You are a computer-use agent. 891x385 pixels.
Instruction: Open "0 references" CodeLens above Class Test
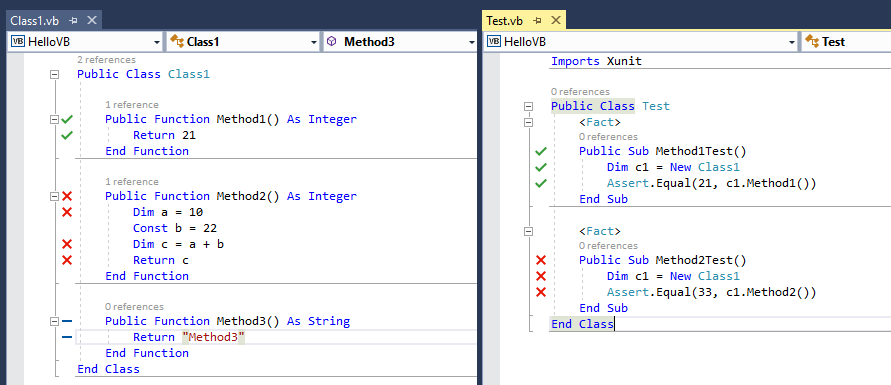click(x=580, y=91)
